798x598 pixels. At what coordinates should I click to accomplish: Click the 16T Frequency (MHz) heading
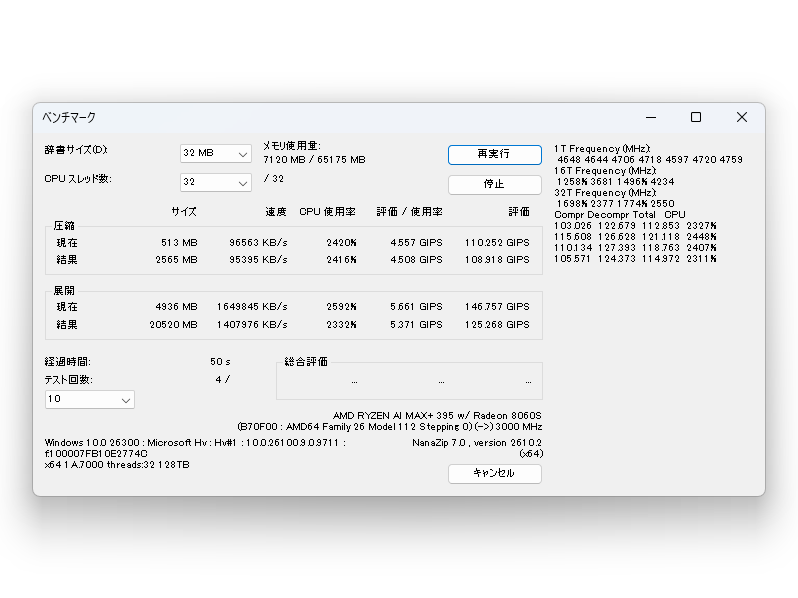click(605, 170)
